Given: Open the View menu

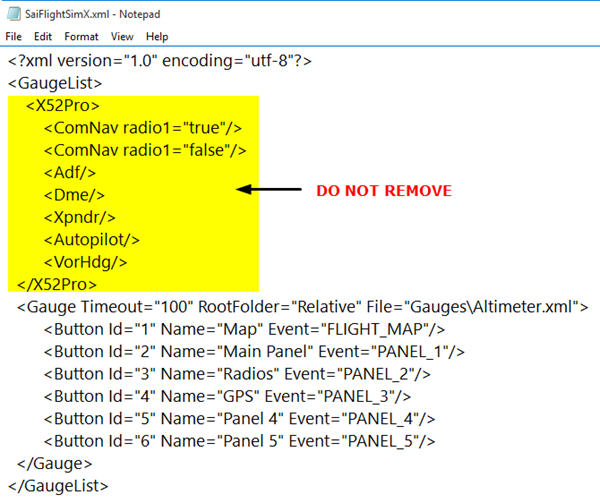Looking at the screenshot, I should (x=122, y=36).
